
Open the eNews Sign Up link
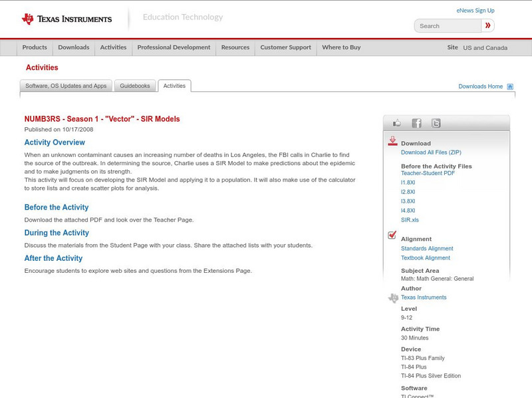475,11
